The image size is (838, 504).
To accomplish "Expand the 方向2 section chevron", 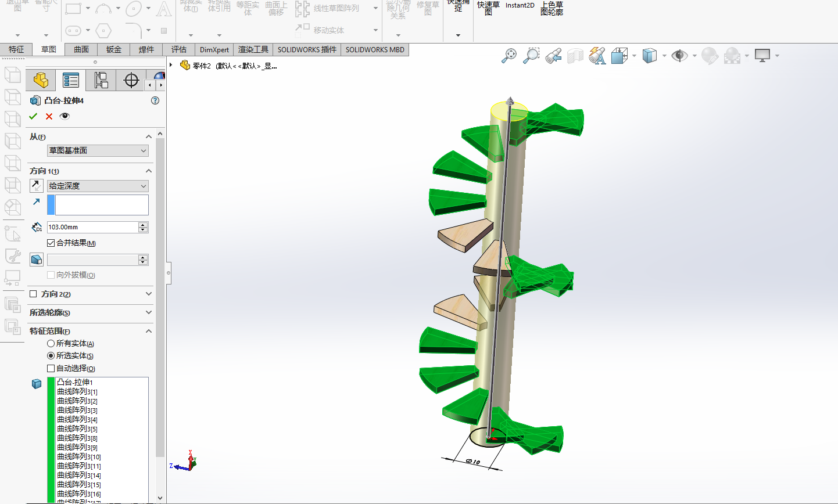I will click(x=149, y=294).
